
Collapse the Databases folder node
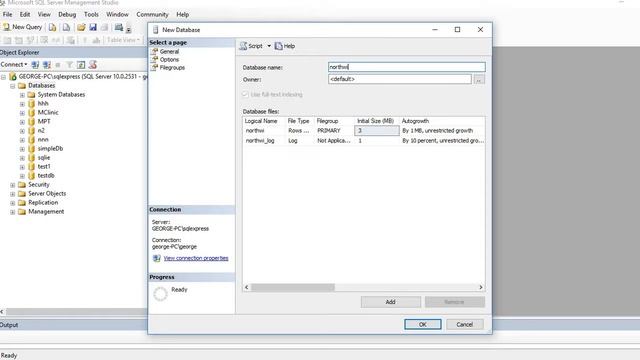tap(13, 86)
